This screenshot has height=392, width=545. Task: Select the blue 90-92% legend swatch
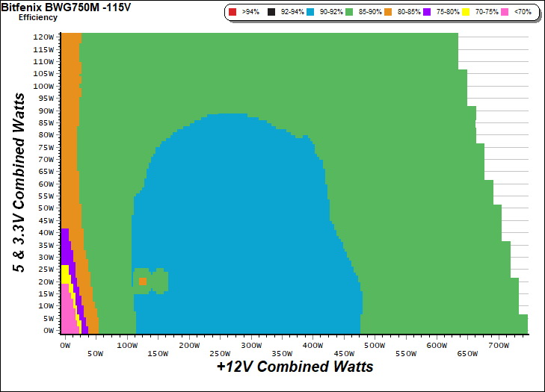(310, 13)
